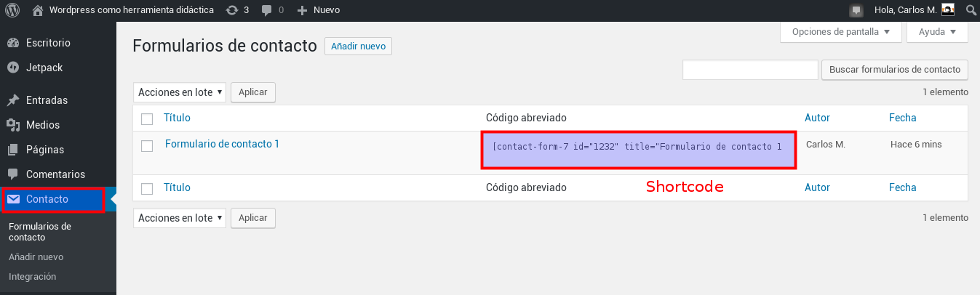Go to Escritorio dashboard in sidebar
980x295 pixels.
pyautogui.click(x=47, y=43)
